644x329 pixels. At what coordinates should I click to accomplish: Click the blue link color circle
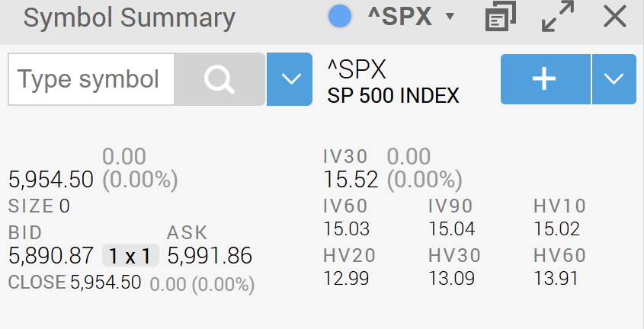point(340,17)
